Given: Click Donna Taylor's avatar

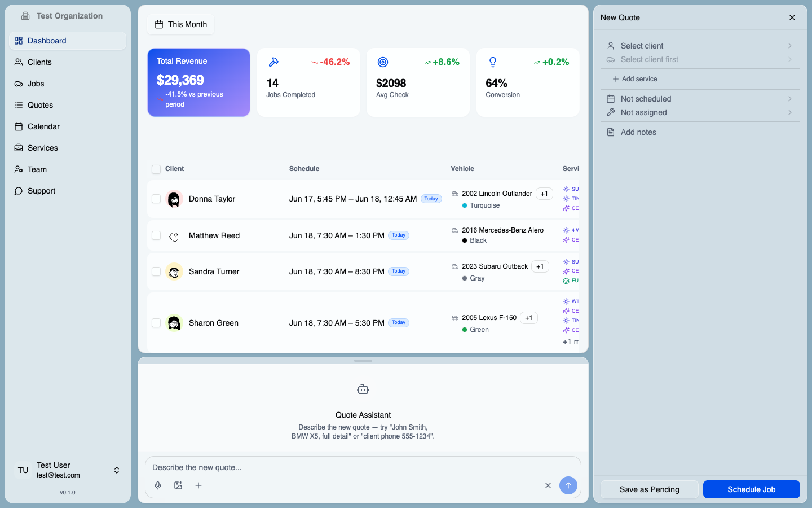Looking at the screenshot, I should [174, 199].
